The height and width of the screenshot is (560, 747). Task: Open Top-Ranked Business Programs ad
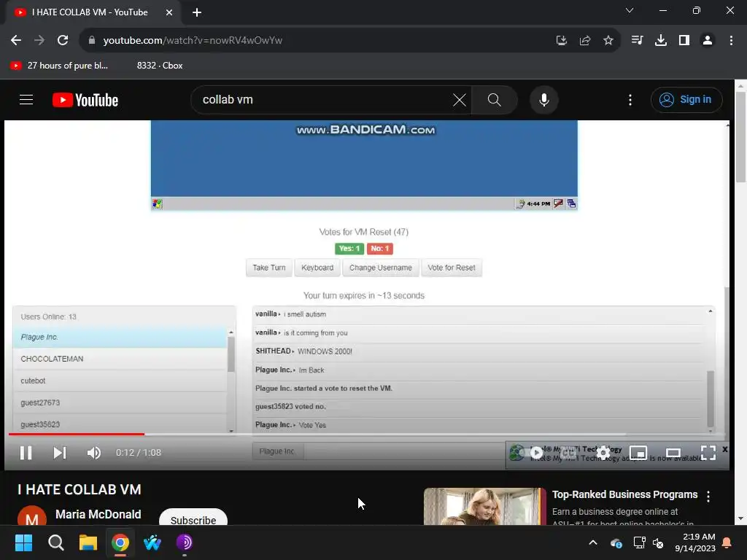(624, 495)
